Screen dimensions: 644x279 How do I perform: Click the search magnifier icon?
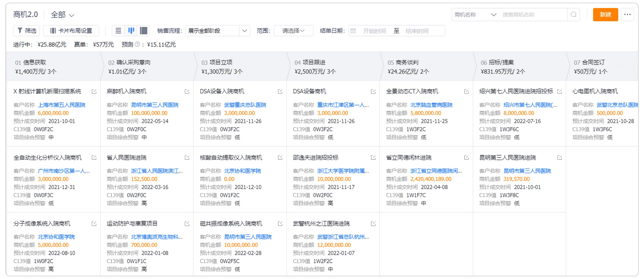coord(573,14)
